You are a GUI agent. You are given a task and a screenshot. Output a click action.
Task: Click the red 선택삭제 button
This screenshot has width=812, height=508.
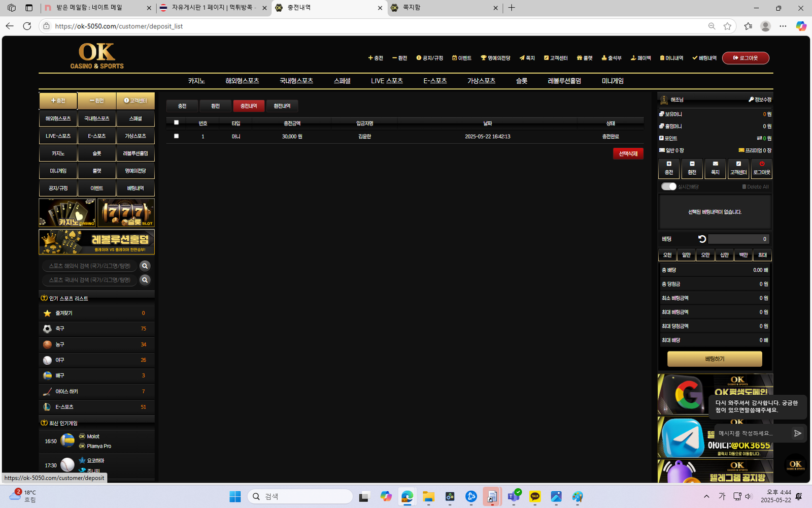point(628,153)
